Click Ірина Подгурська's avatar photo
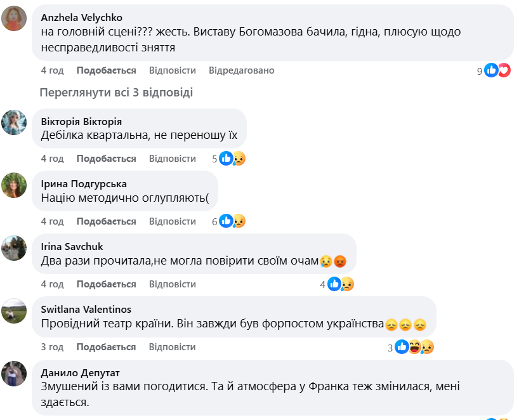The image size is (519, 420). click(x=14, y=185)
